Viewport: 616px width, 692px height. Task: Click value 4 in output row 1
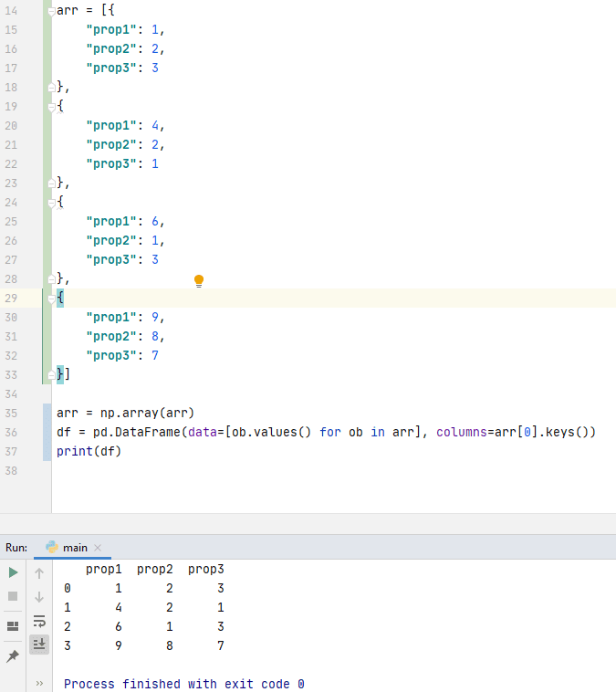[x=119, y=608]
